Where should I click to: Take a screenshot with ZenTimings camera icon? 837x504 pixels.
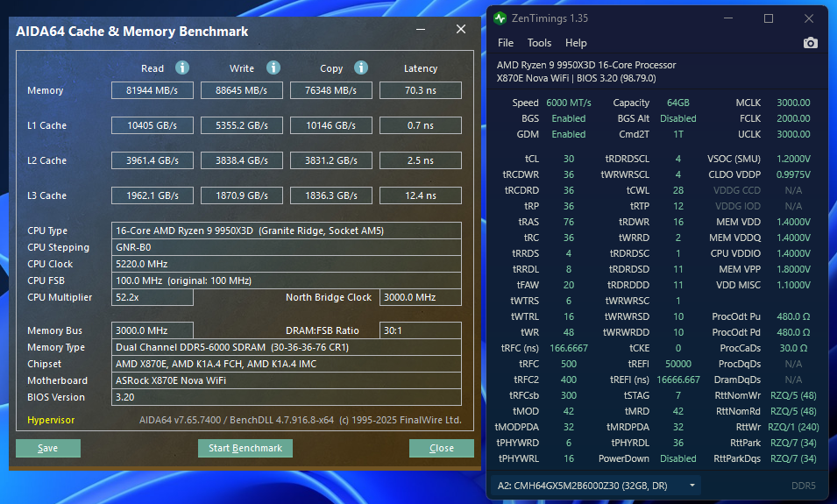coord(810,43)
